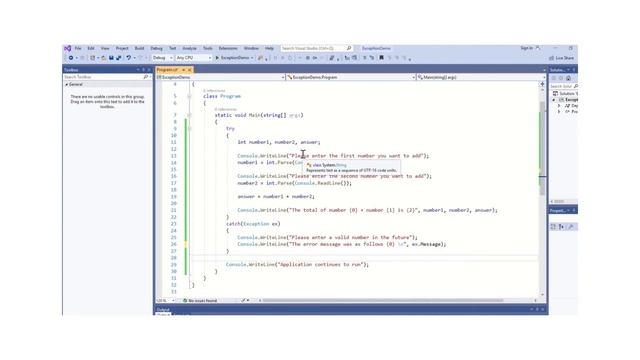Open the Edit menu
This screenshot has height=360, width=640.
click(91, 48)
